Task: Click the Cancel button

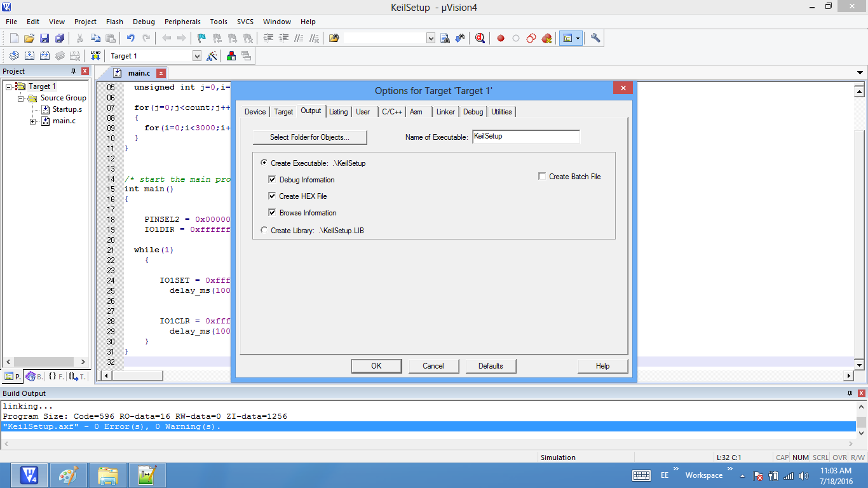Action: coord(433,366)
